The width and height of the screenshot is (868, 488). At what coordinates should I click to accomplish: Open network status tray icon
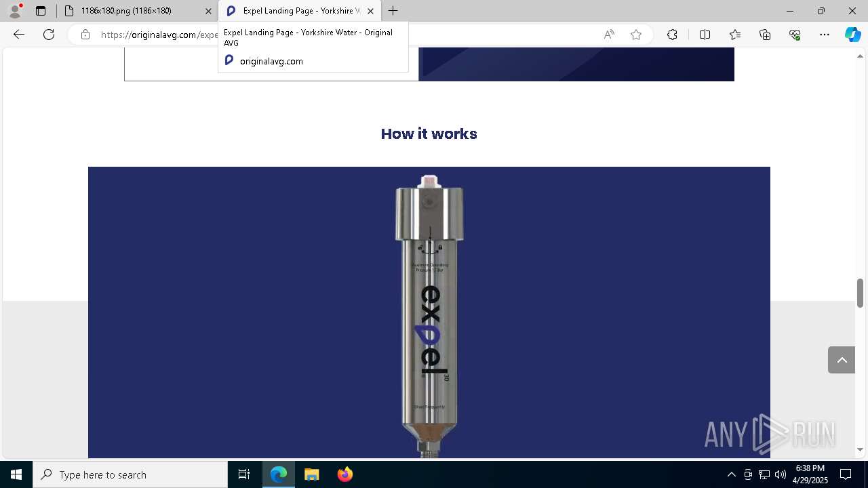(764, 474)
